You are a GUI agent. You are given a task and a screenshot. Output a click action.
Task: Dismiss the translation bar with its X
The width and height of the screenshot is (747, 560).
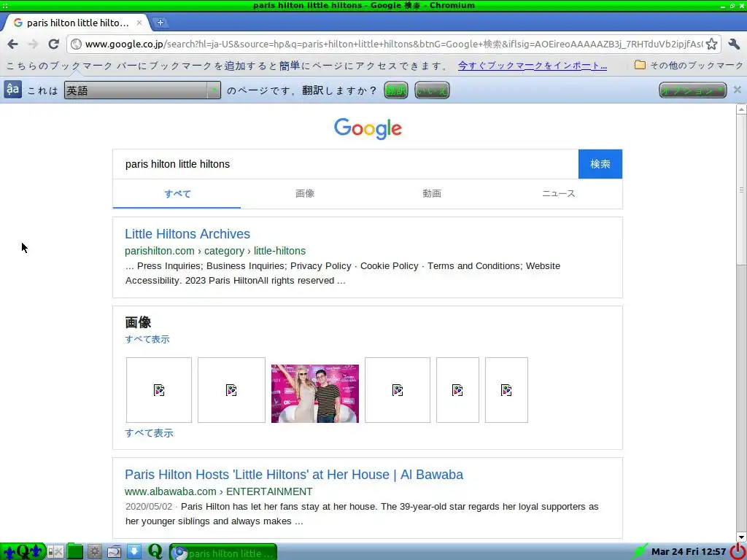(737, 90)
